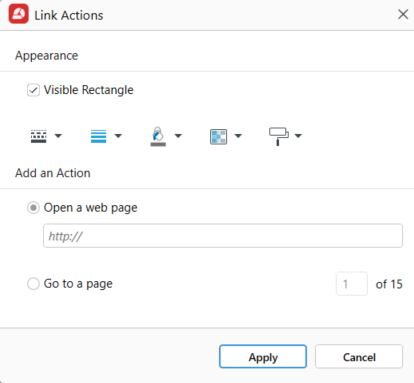Uncheck the Visible Rectangle checkbox
This screenshot has height=383, width=414.
tap(33, 90)
